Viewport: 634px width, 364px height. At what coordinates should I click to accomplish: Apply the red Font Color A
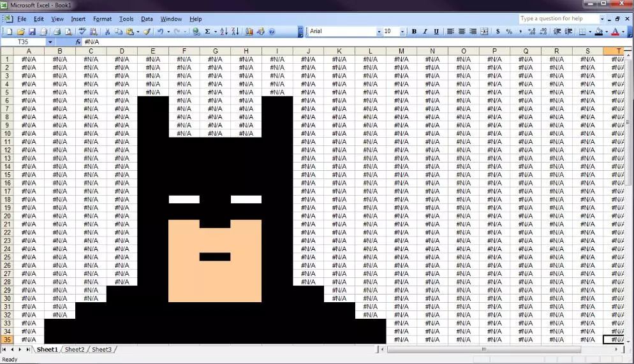(x=615, y=31)
